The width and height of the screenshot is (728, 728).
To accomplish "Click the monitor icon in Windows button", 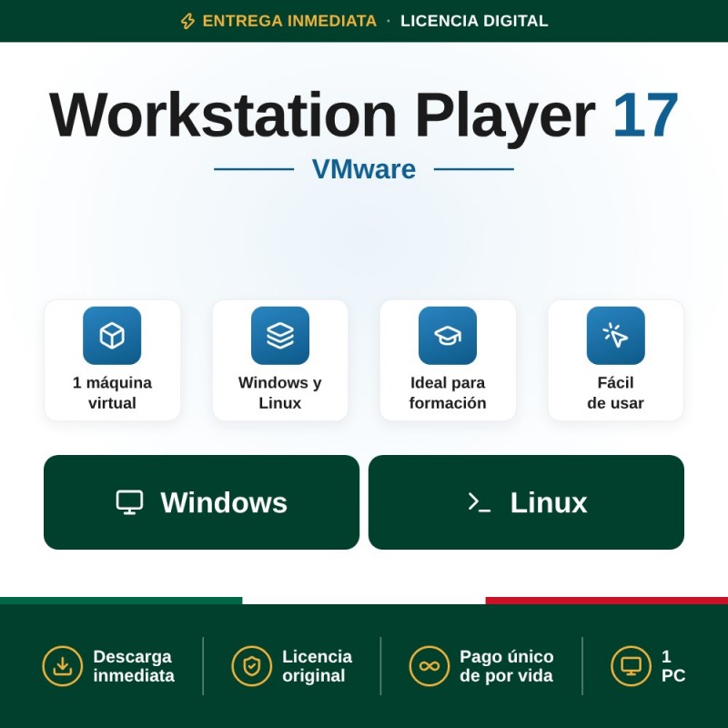I will 129,502.
